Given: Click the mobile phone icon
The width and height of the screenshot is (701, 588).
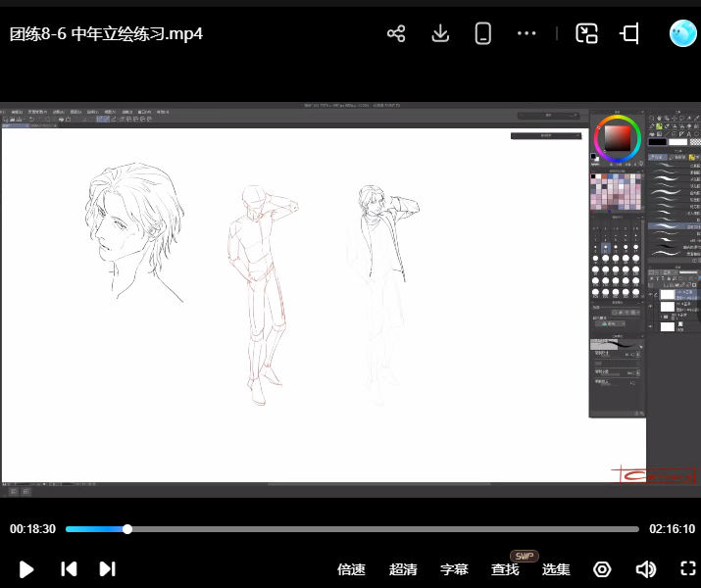Looking at the screenshot, I should [x=482, y=34].
